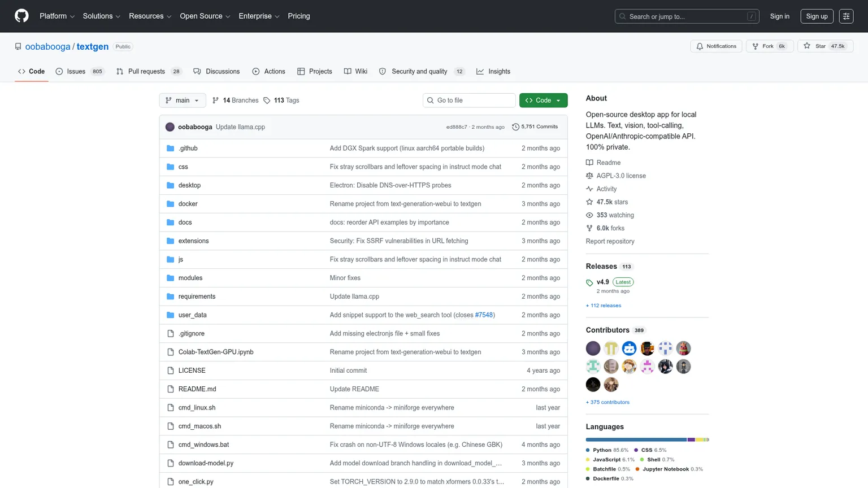
Task: Click the LICENSE file icon
Action: [x=171, y=371]
